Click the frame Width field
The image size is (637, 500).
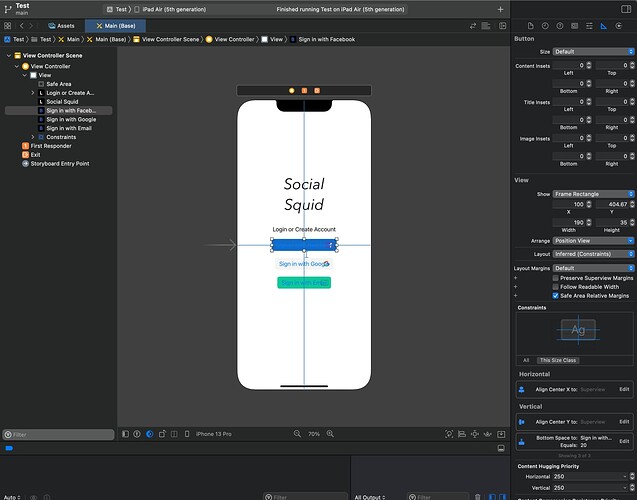click(x=568, y=223)
